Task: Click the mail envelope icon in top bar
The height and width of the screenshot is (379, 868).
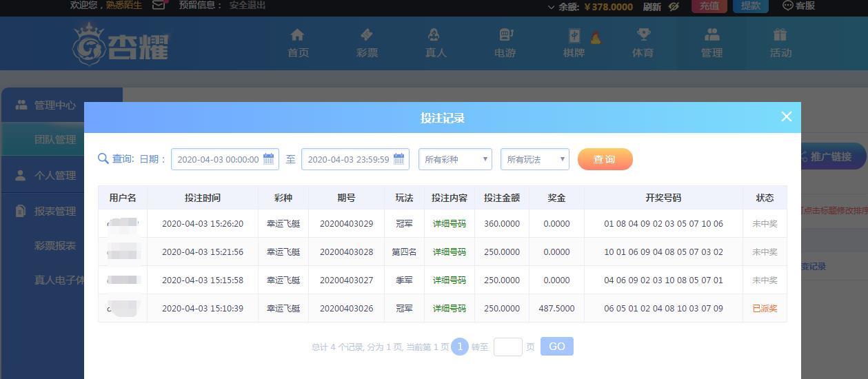Action: [x=159, y=6]
